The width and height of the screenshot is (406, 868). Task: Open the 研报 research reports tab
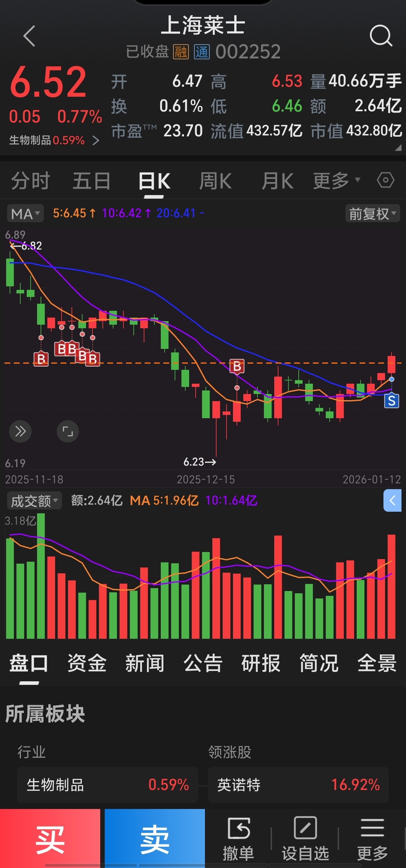click(x=261, y=663)
